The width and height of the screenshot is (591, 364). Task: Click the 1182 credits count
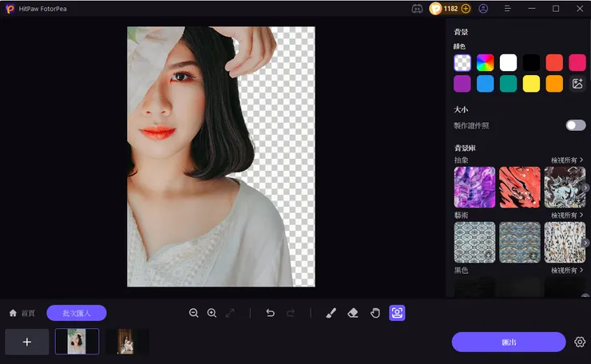click(x=450, y=9)
